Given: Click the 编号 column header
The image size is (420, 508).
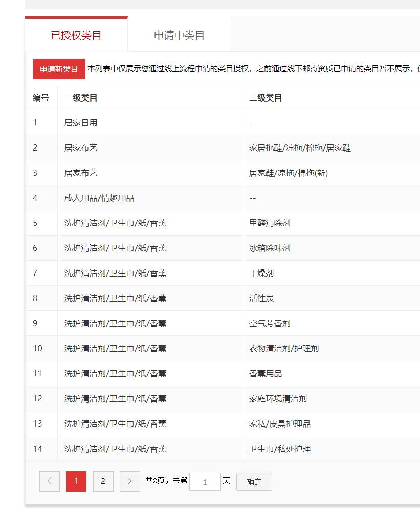Looking at the screenshot, I should coord(41,98).
